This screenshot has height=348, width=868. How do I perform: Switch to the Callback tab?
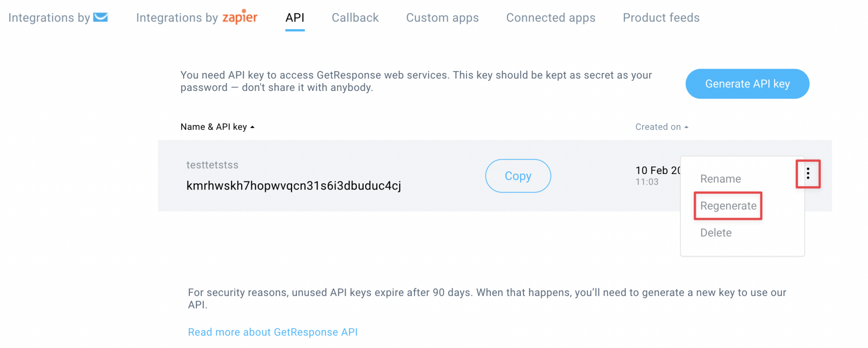tap(355, 18)
